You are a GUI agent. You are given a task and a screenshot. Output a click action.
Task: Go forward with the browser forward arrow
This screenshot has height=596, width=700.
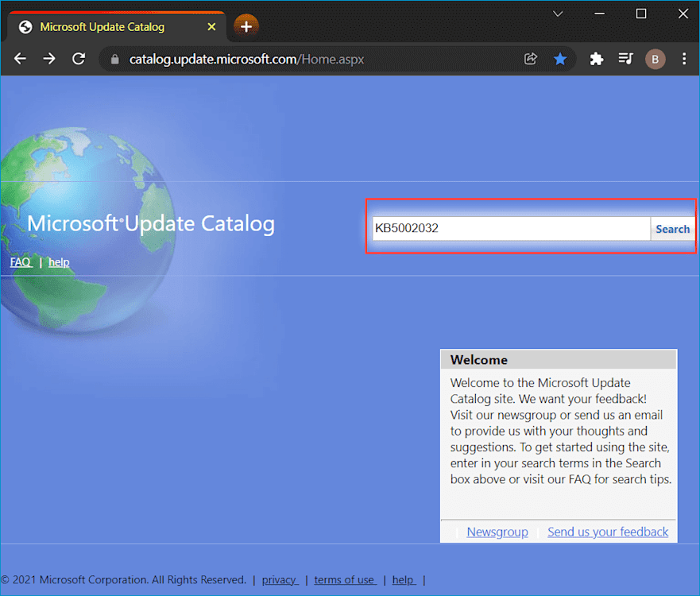49,59
